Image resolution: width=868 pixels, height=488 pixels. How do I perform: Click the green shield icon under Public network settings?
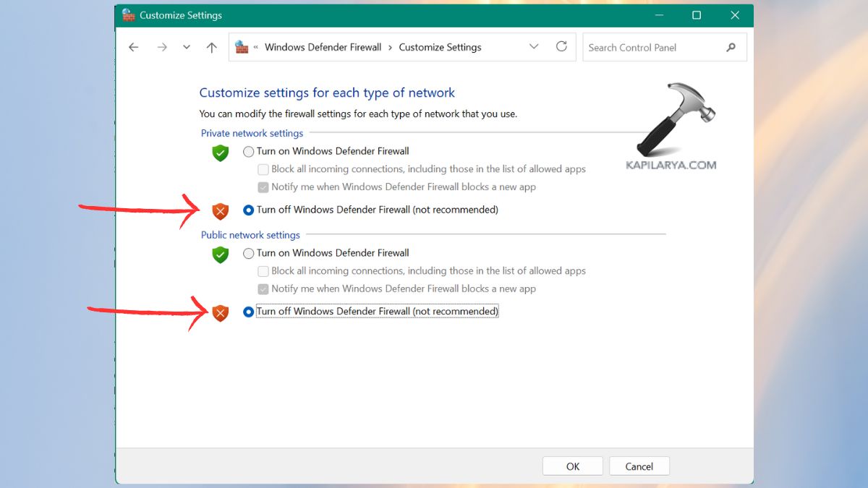[x=220, y=255]
